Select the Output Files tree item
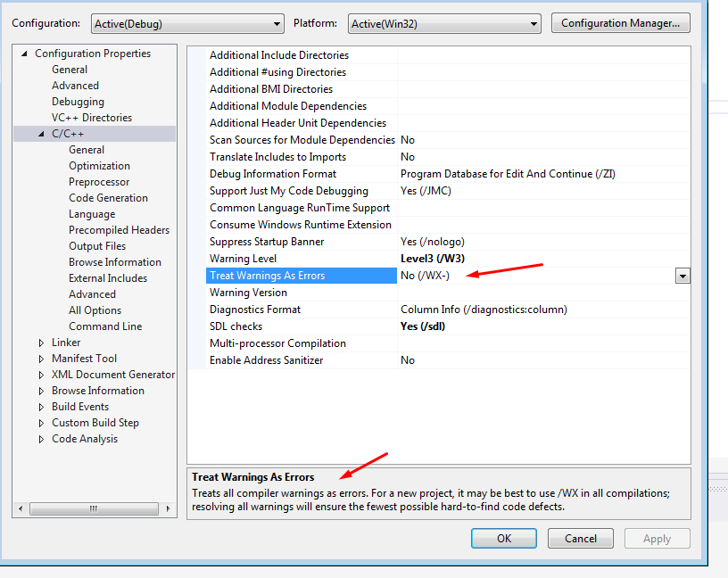This screenshot has height=578, width=728. 97,246
